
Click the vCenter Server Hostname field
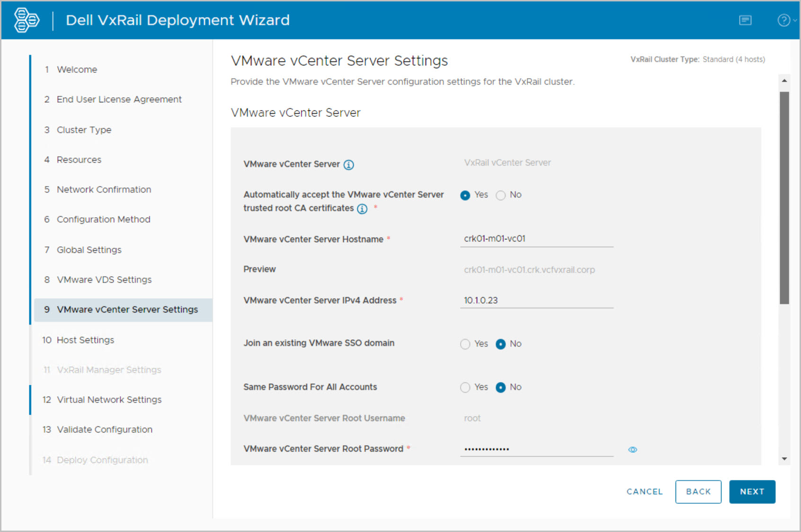[536, 239]
